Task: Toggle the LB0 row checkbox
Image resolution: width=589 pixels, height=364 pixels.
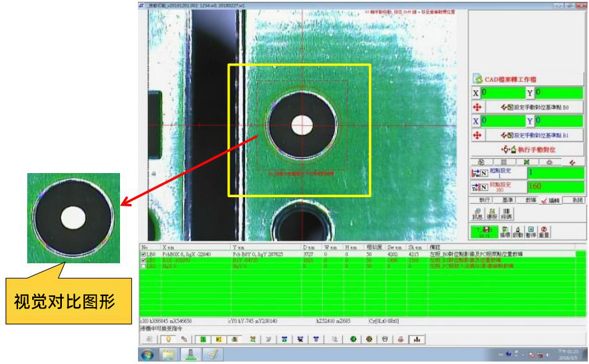Action: coord(144,254)
